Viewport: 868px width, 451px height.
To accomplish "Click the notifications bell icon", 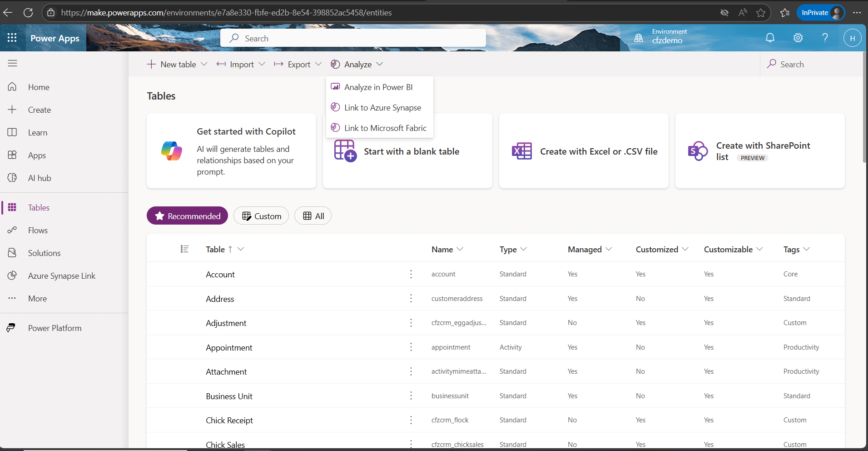I will [770, 38].
